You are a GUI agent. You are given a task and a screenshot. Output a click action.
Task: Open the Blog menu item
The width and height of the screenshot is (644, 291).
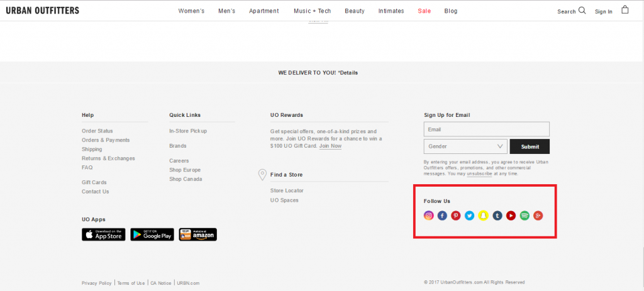tap(450, 11)
